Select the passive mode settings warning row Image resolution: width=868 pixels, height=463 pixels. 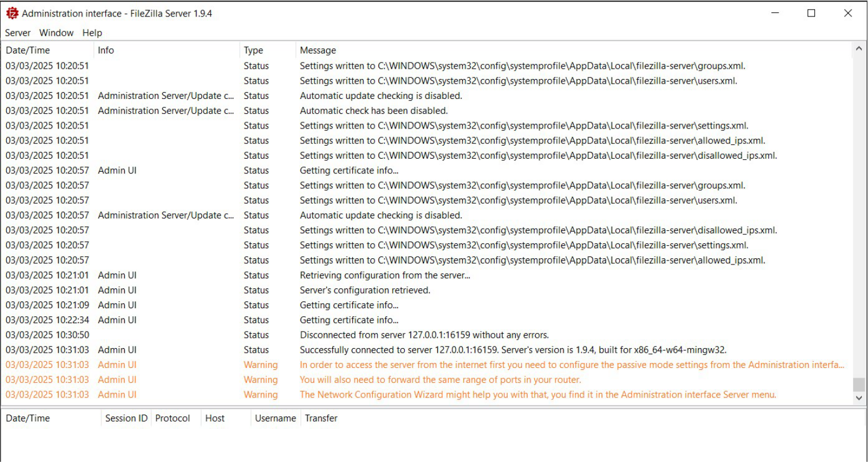click(571, 365)
